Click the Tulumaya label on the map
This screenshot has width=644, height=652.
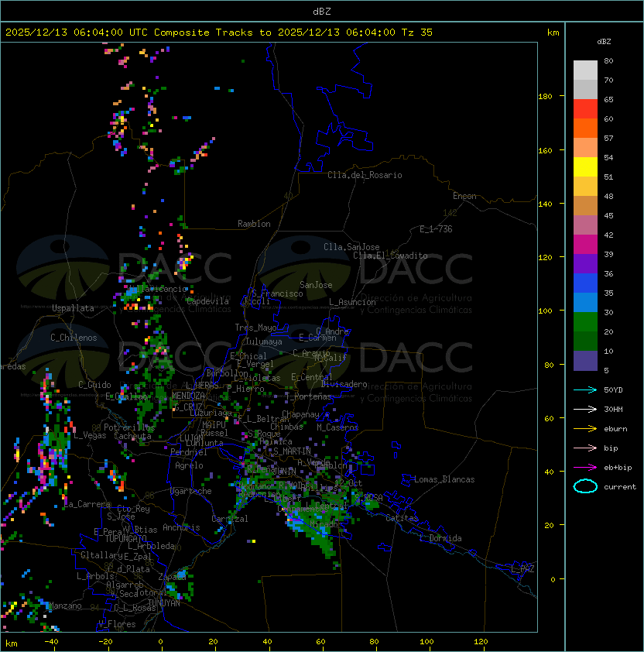click(264, 341)
